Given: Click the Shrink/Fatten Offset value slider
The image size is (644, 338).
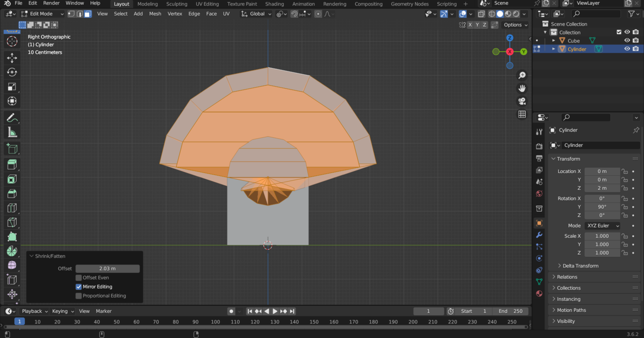Looking at the screenshot, I should [x=108, y=269].
